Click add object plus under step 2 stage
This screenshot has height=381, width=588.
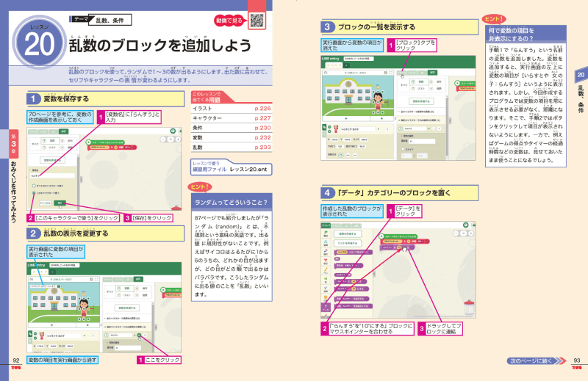coord(51,325)
